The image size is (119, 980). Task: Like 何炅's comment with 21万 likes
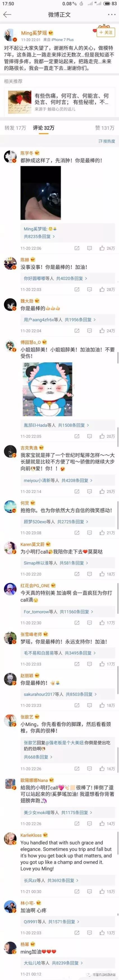click(102, 533)
